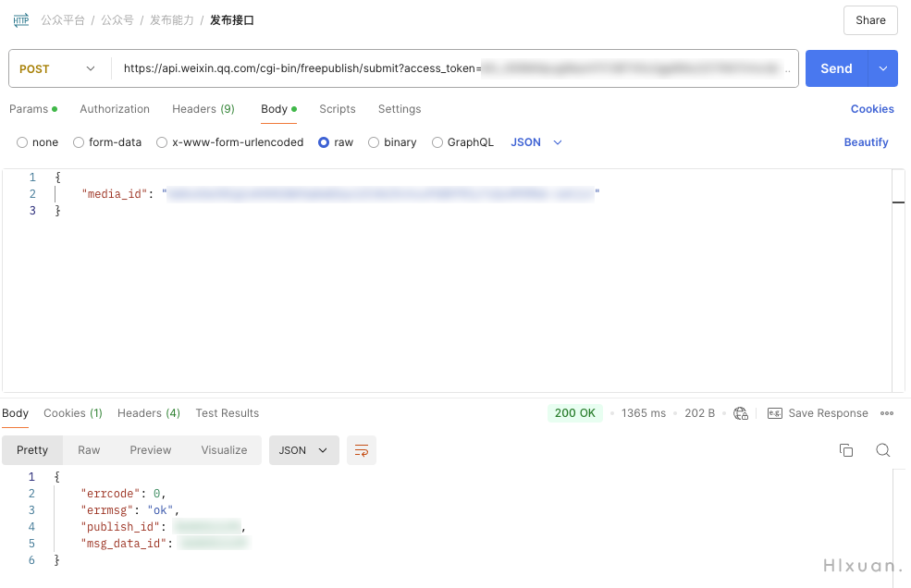Click the request body editor scrollbar
Image resolution: width=911 pixels, height=588 pixels.
tap(898, 280)
